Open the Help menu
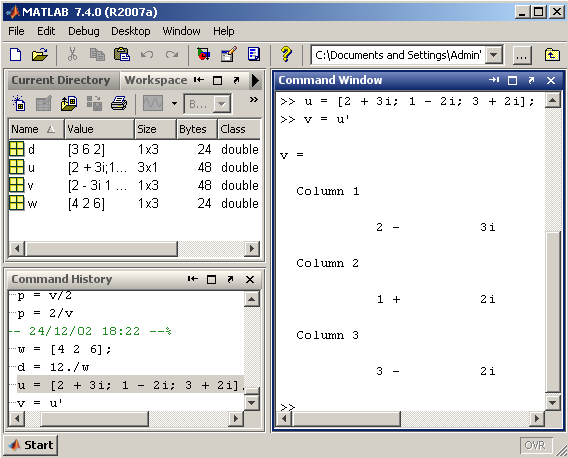Image resolution: width=568 pixels, height=458 pixels. 224,32
